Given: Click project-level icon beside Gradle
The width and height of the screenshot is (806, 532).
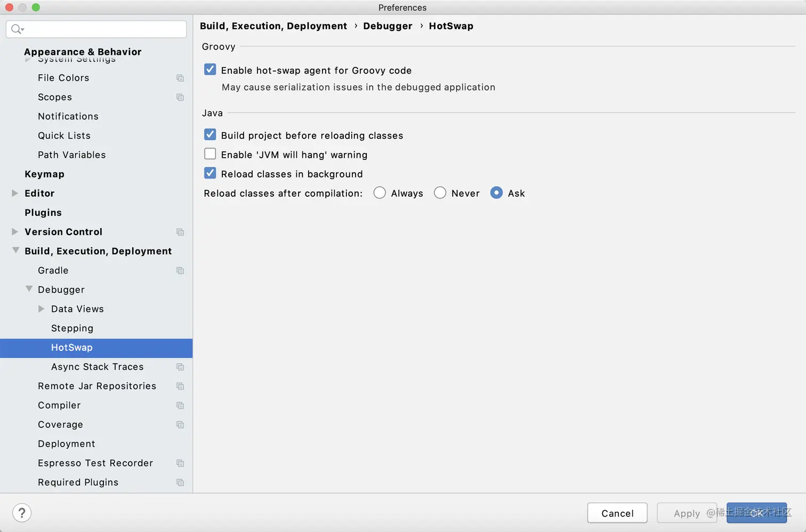Looking at the screenshot, I should tap(180, 270).
